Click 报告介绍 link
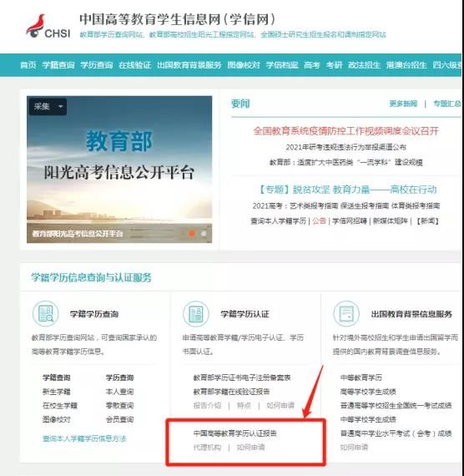This screenshot has width=464, height=476. click(x=207, y=406)
